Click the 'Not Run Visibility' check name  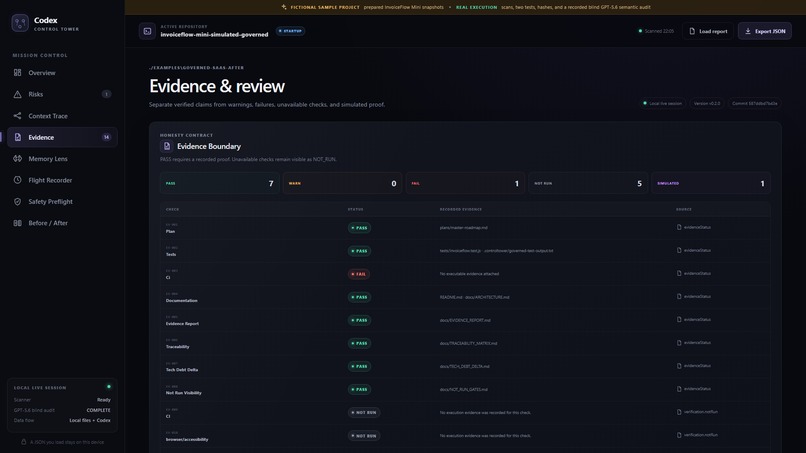point(184,393)
